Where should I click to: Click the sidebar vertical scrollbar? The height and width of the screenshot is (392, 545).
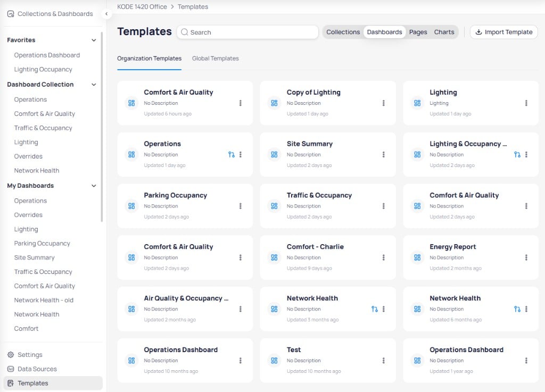(x=102, y=127)
